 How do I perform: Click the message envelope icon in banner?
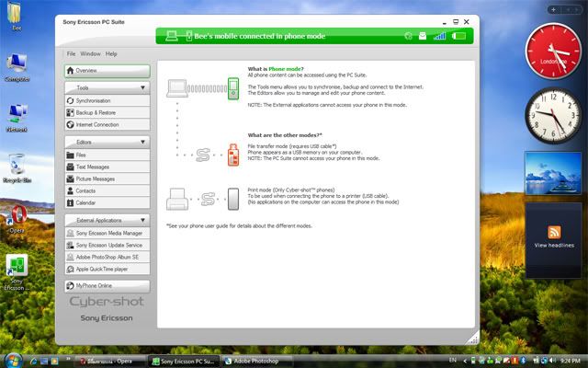click(x=423, y=36)
